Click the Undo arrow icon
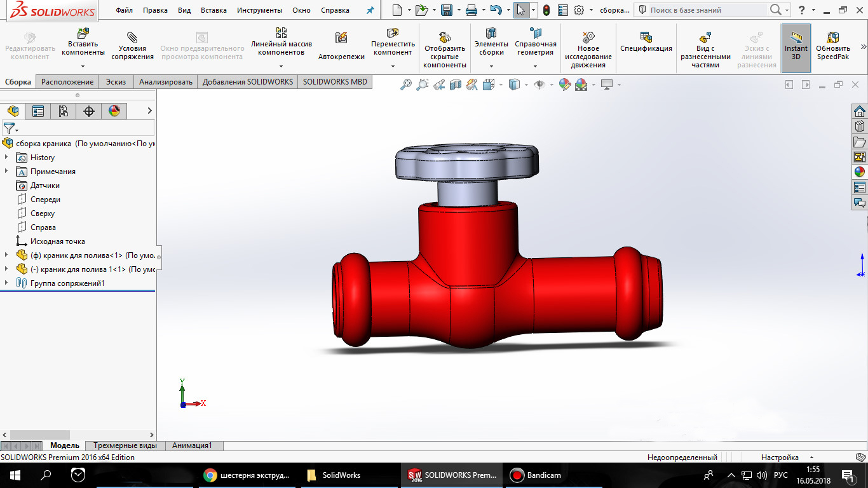868x488 pixels. pyautogui.click(x=496, y=10)
